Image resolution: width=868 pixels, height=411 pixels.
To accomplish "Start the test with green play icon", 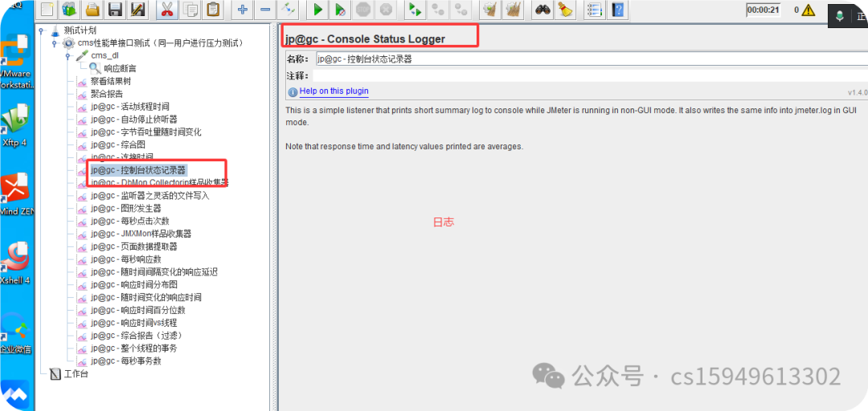I will pos(317,9).
